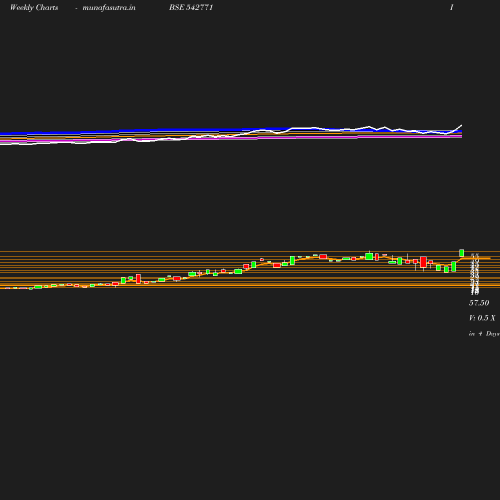The height and width of the screenshot is (500, 500).
Task: Click the 'BSE 542771' symbol label
Action: 191,7
